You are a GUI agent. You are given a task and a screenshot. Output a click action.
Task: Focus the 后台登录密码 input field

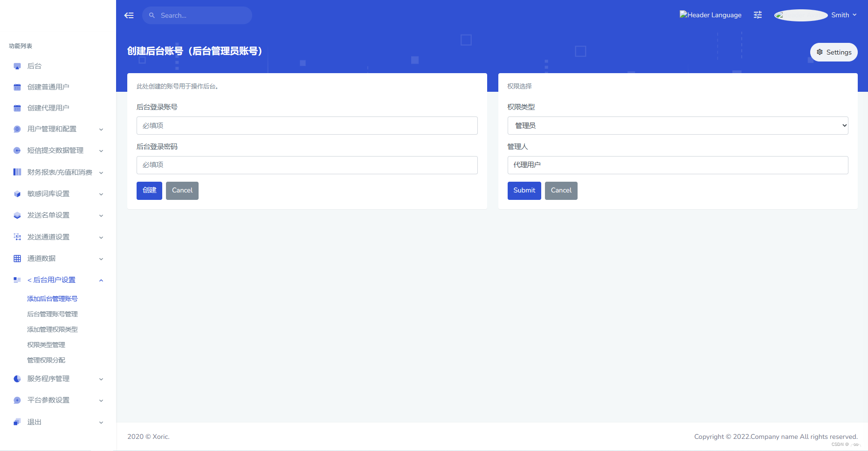307,165
